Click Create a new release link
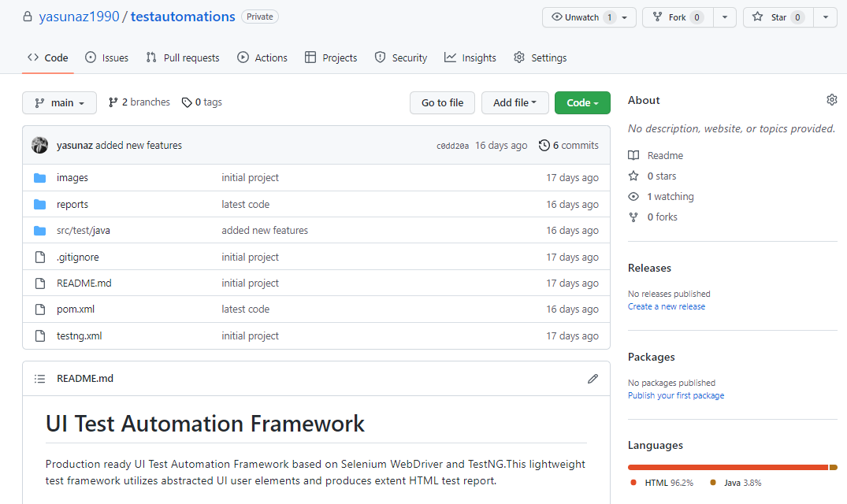This screenshot has height=504, width=847. [x=667, y=306]
